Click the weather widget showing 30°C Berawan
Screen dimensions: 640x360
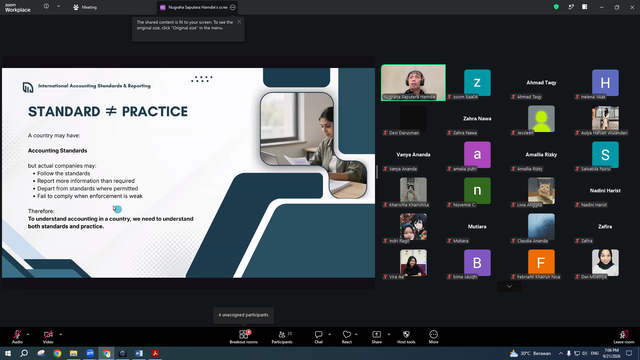[530, 353]
